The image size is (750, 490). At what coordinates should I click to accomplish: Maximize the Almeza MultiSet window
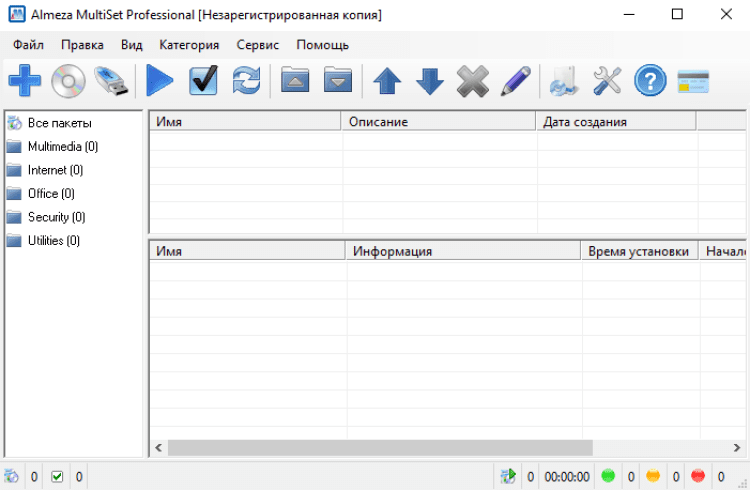677,14
